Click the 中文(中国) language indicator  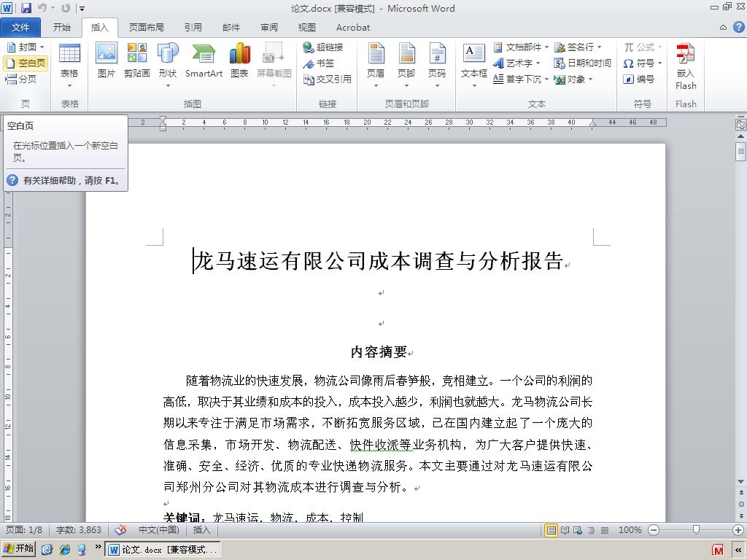[158, 530]
